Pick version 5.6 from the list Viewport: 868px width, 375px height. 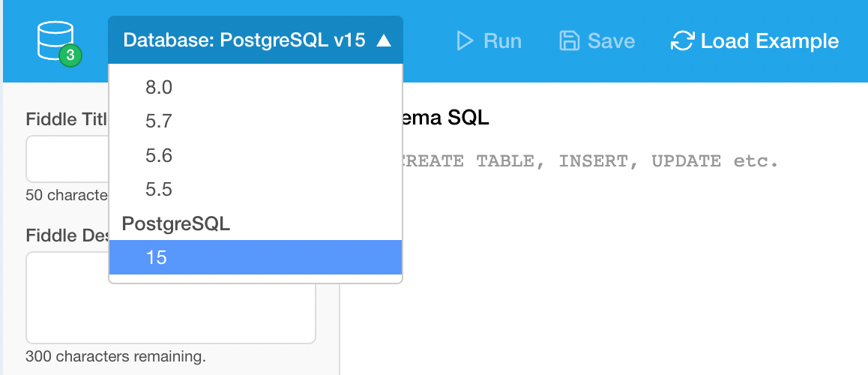[x=159, y=155]
